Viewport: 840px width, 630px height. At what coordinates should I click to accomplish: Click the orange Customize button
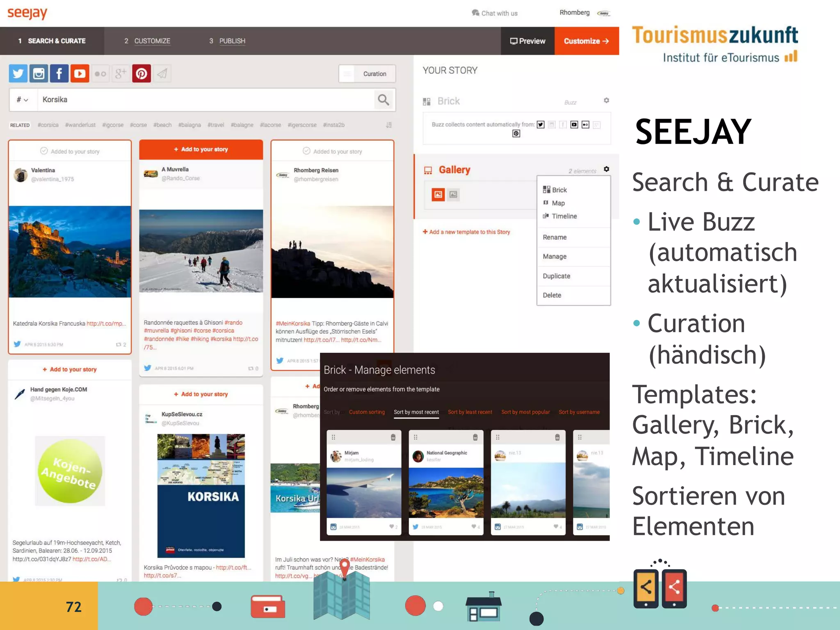click(x=587, y=41)
